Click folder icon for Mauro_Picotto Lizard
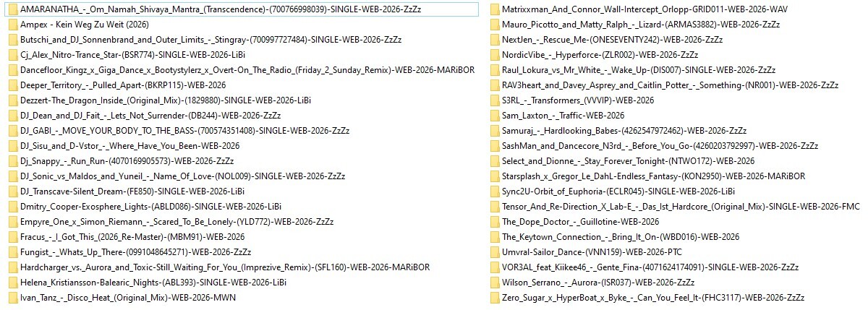 pos(493,25)
